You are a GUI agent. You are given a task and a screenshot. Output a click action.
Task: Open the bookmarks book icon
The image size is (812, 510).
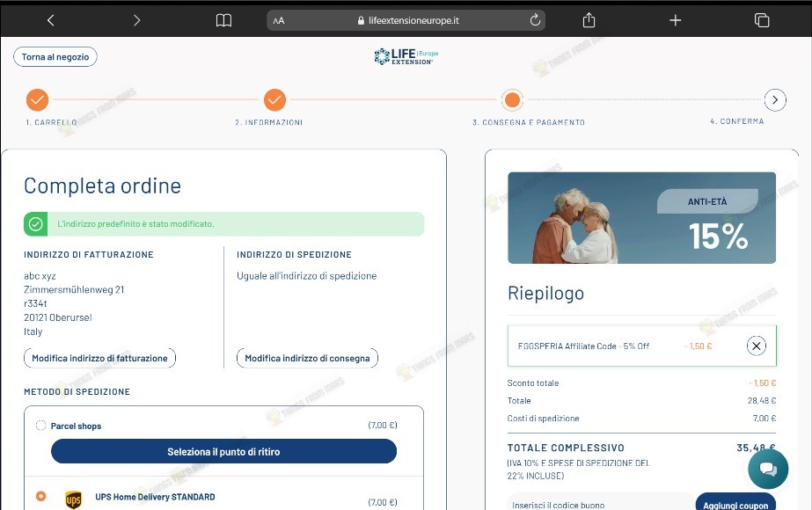[x=223, y=20]
